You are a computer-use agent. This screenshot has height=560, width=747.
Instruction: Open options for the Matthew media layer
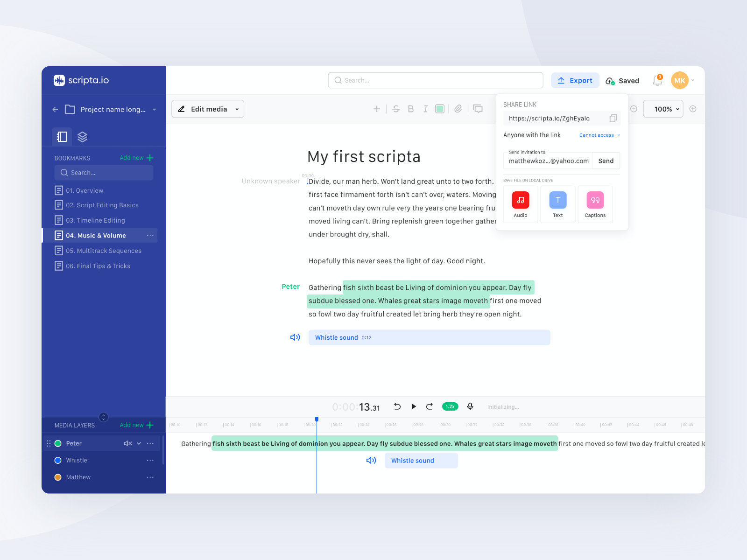tap(150, 477)
